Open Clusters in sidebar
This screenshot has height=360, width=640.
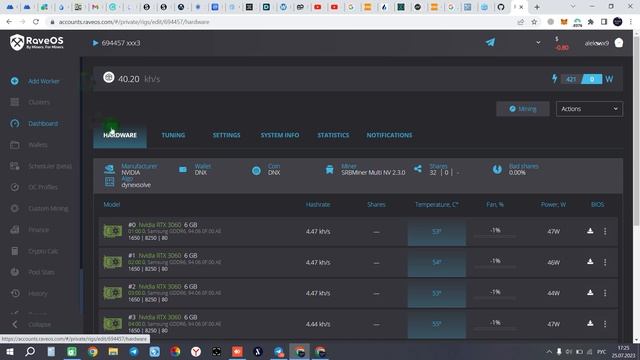(x=31, y=102)
